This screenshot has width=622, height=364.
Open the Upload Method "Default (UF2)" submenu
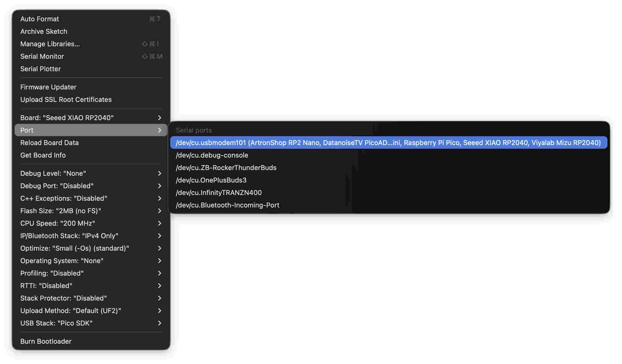[91, 311]
